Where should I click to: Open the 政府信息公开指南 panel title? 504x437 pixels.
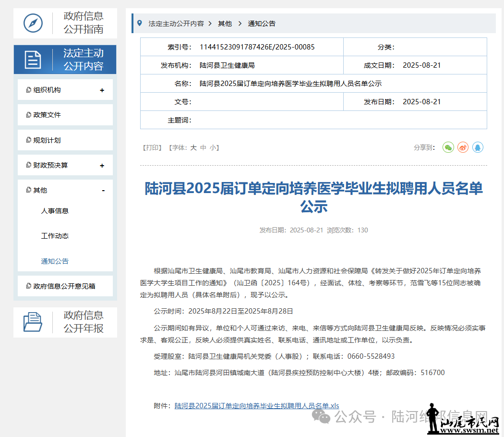click(x=83, y=23)
